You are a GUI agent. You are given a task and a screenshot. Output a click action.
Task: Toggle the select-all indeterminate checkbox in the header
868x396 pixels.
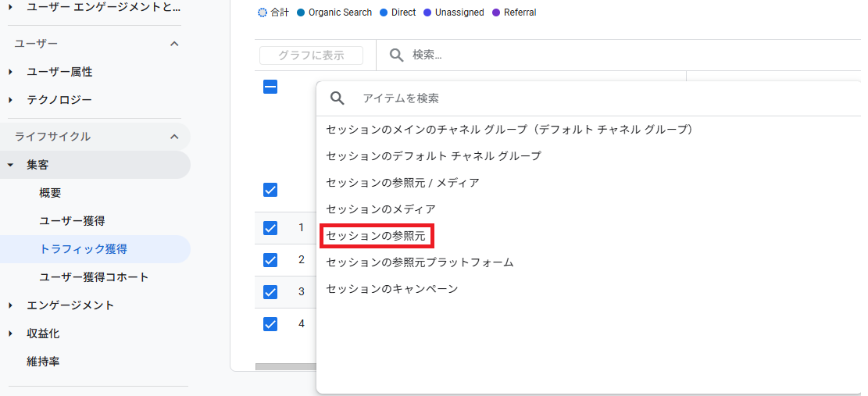click(x=270, y=86)
